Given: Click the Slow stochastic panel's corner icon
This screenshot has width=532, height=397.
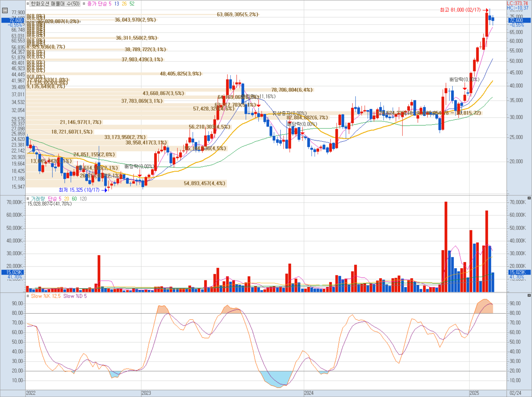Looking at the screenshot, I should 529,295.
